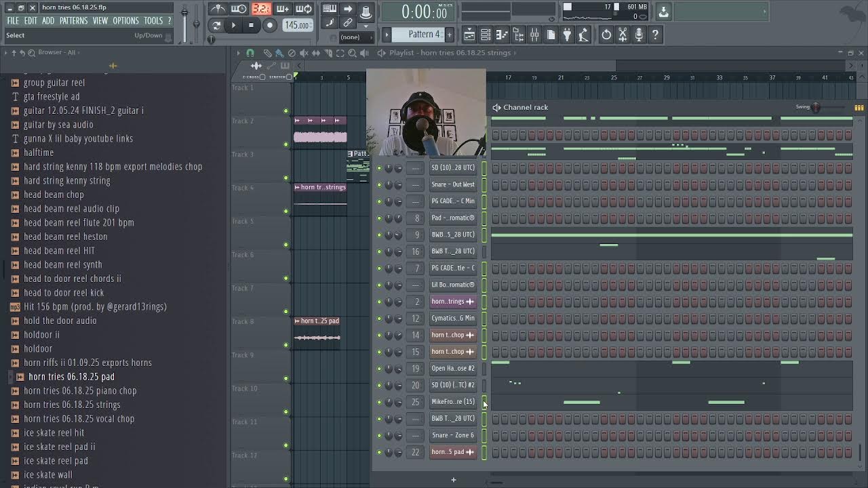Click the Stop transport button
Screen dimensions: 868x488
(251, 25)
